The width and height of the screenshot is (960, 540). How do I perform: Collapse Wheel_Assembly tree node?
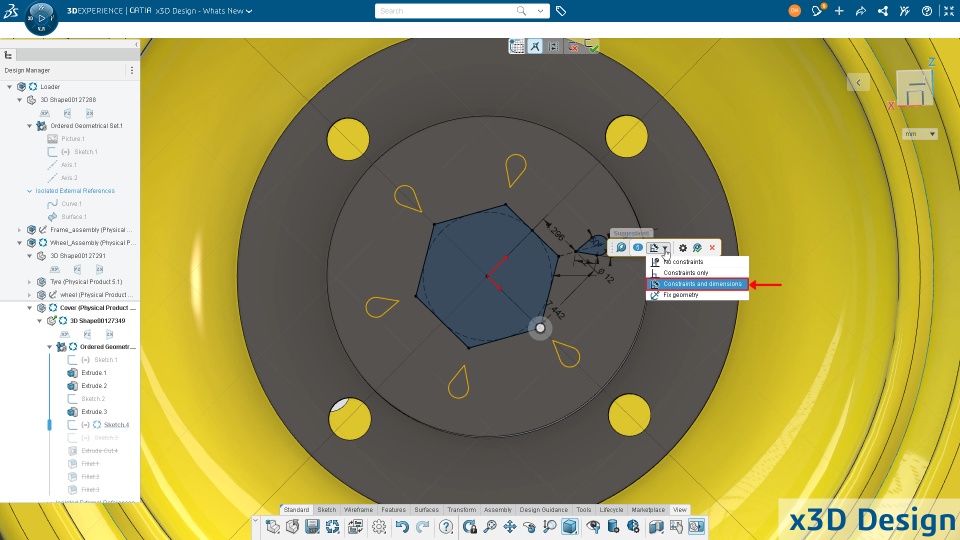[20, 243]
